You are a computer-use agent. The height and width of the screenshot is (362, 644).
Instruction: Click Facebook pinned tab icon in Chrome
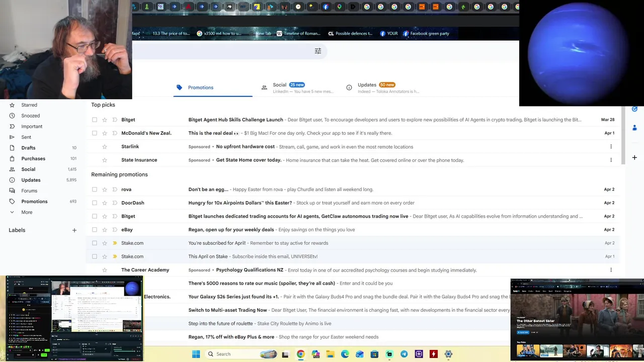coord(326,7)
